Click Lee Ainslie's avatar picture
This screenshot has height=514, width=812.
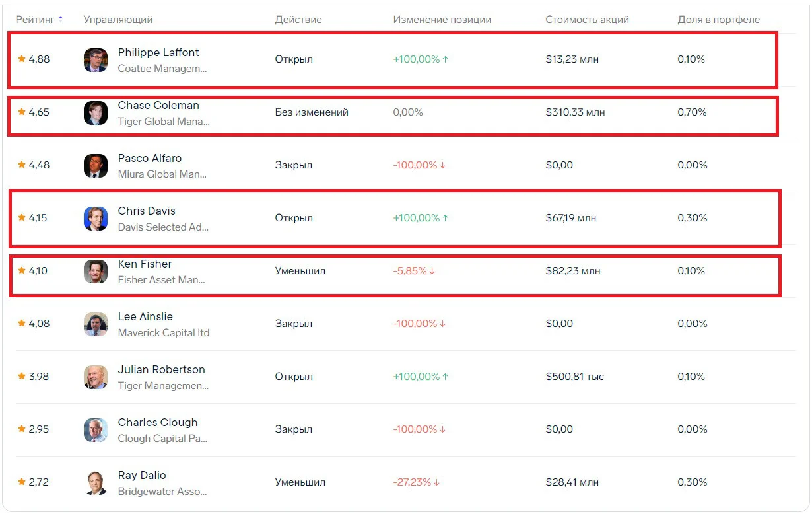point(96,324)
